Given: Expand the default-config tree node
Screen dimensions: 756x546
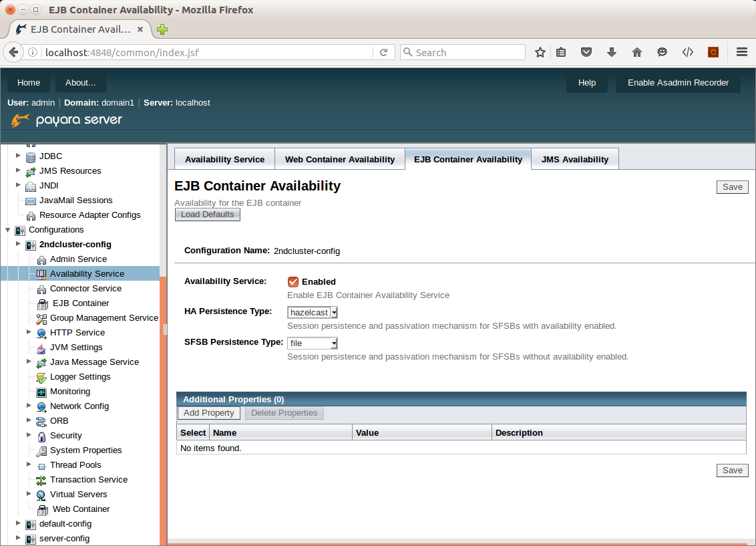Looking at the screenshot, I should pyautogui.click(x=18, y=523).
